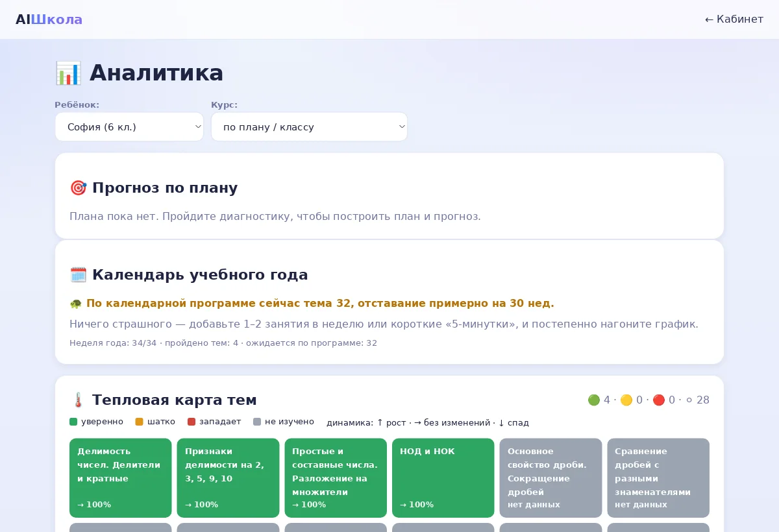Open the Основное свойство дроби card

[550, 478]
